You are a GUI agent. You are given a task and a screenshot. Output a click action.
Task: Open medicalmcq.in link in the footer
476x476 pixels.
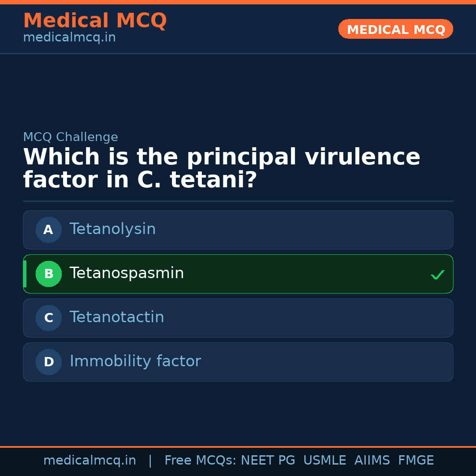pos(89,461)
